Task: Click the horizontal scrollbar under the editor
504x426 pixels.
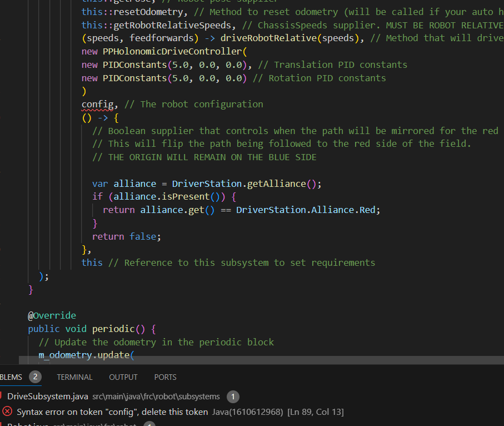Action: point(261,360)
